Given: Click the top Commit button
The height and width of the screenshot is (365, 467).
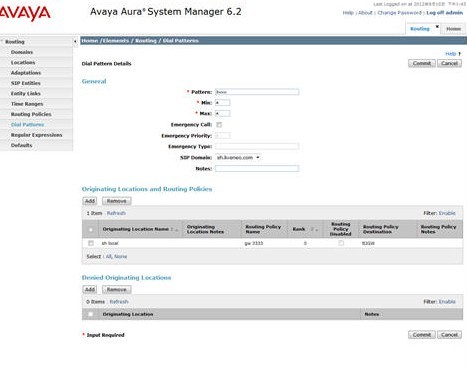Looking at the screenshot, I should [422, 63].
